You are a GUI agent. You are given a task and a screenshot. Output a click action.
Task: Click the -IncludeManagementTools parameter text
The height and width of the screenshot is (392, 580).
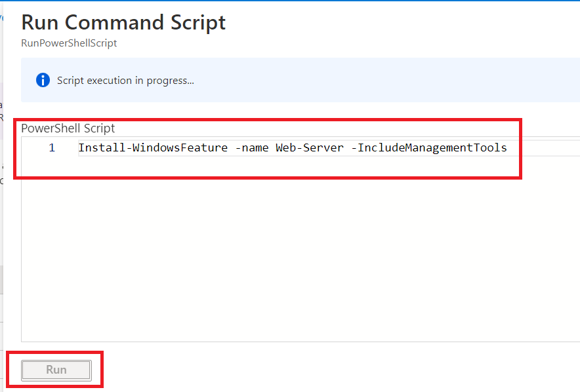[430, 147]
